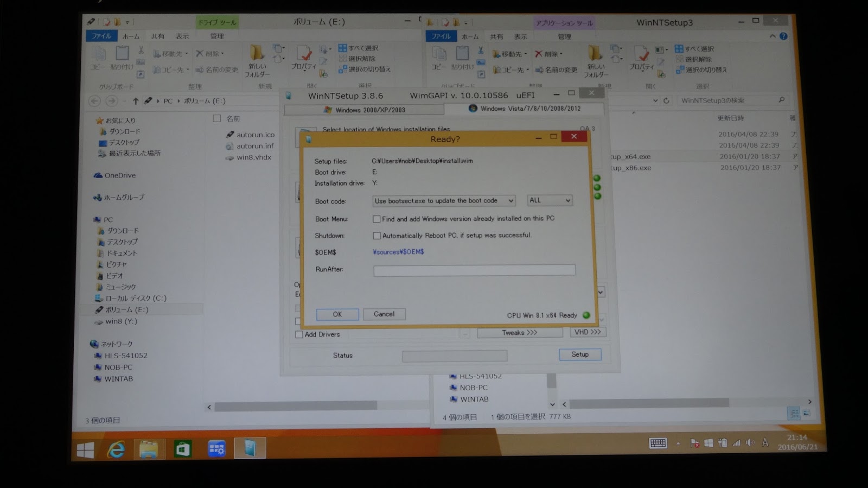Click the search box in WinNTSetup3 window
The image size is (868, 488).
click(732, 100)
